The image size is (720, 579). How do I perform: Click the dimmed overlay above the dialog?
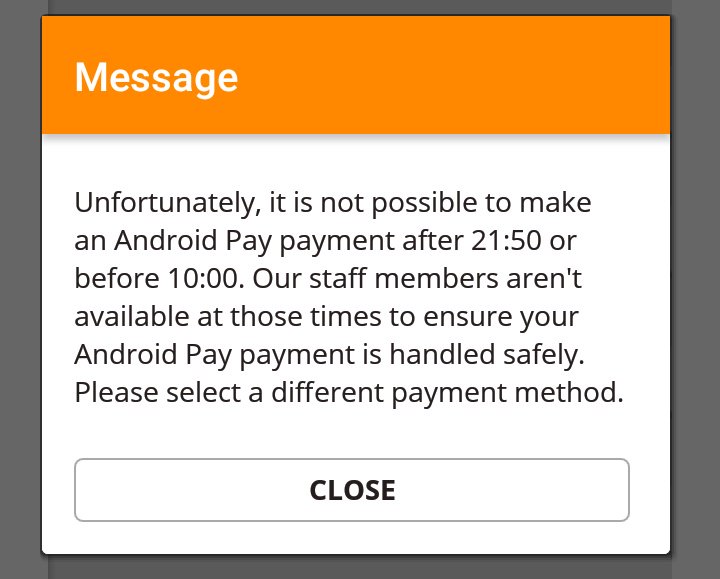pyautogui.click(x=356, y=7)
